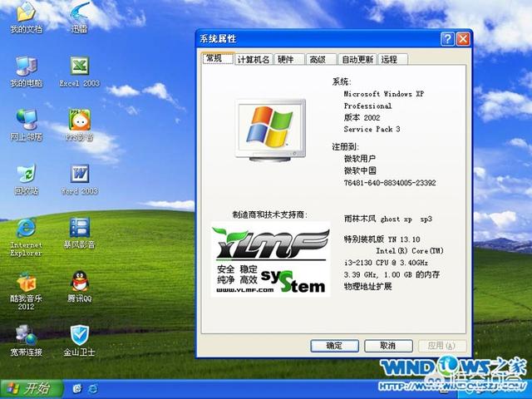Select the Excel 2003 shortcut
Viewport: 532px width, 399px height.
point(79,67)
